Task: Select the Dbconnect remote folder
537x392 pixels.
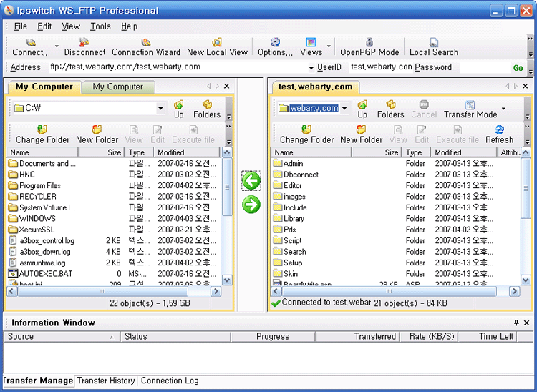Action: 300,174
